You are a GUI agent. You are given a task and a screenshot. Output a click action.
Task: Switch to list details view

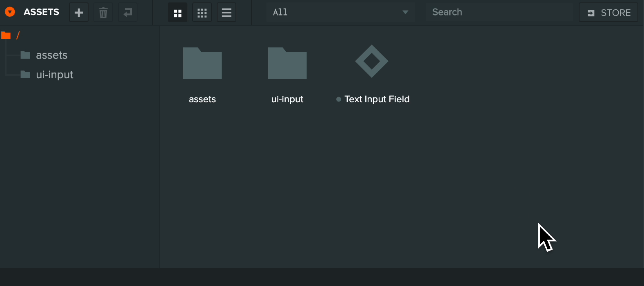(x=227, y=13)
